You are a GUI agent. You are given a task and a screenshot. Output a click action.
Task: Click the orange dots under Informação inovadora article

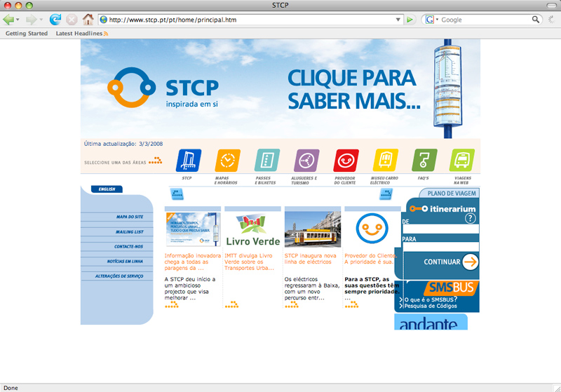[171, 304]
